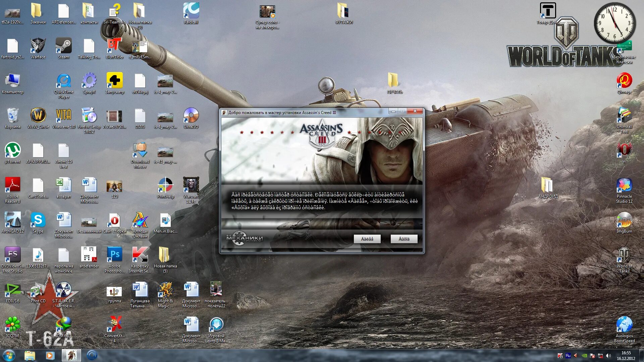Image resolution: width=644 pixels, height=362 pixels.
Task: Activate Assassin's Creed installer taskbar button
Action: 71,355
